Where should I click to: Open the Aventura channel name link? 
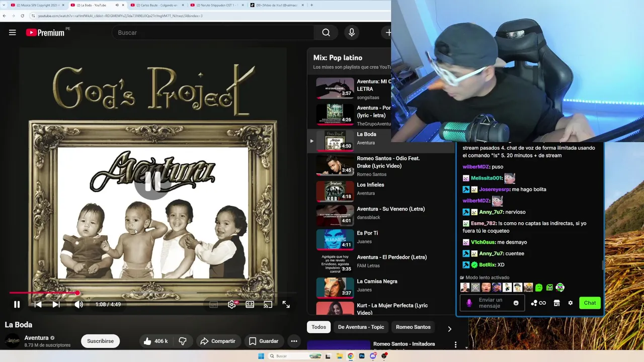pos(36,338)
